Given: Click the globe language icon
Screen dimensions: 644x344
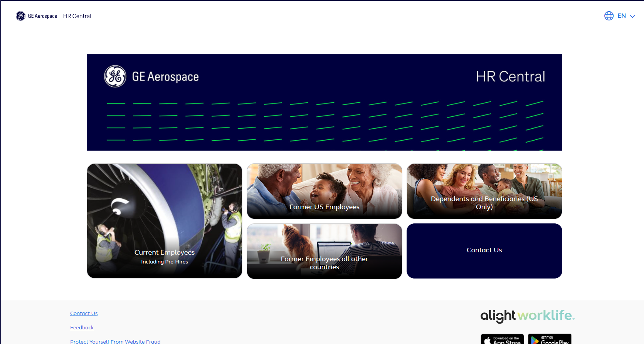Looking at the screenshot, I should [609, 16].
